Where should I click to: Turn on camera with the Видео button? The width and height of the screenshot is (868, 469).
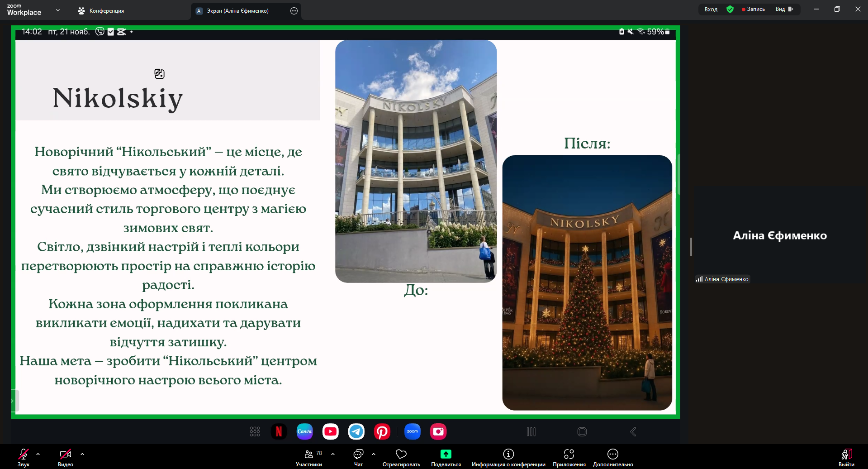point(66,456)
